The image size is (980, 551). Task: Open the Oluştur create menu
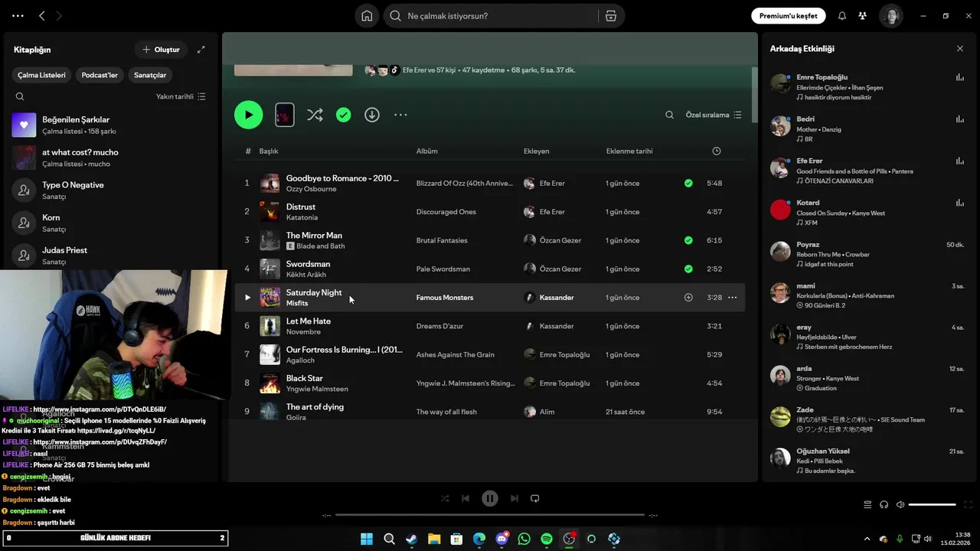click(161, 50)
